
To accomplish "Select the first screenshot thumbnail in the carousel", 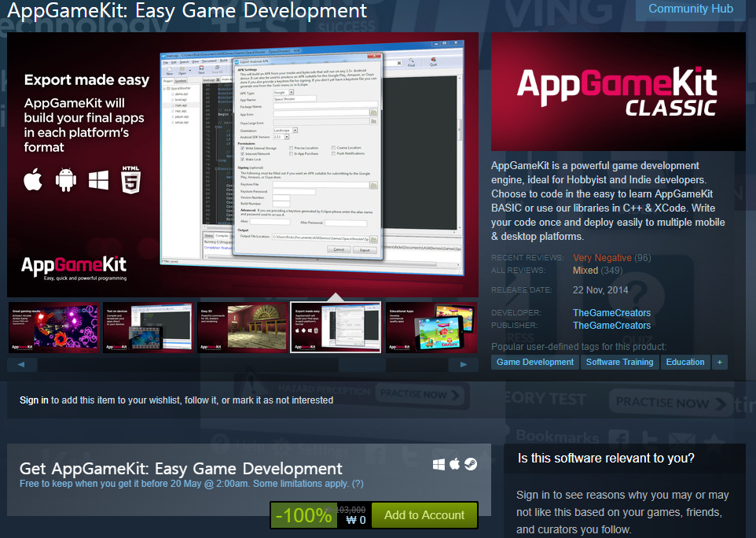I will click(54, 326).
